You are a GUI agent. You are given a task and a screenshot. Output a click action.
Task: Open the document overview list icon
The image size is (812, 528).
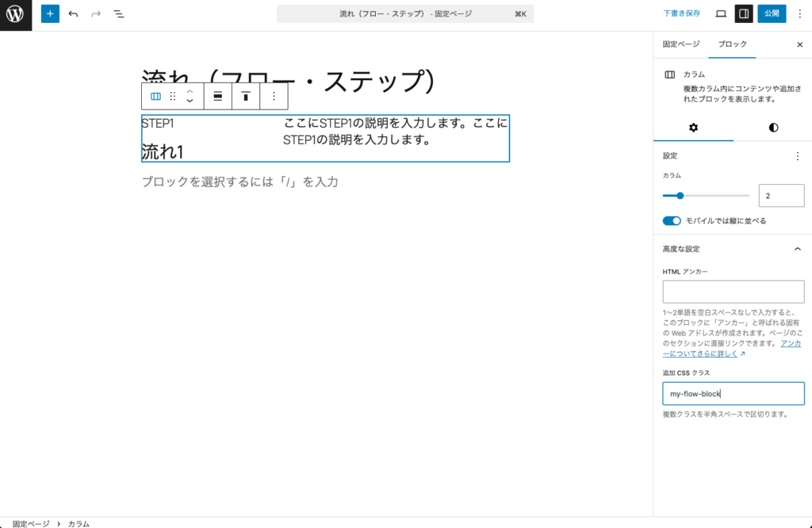tap(119, 13)
